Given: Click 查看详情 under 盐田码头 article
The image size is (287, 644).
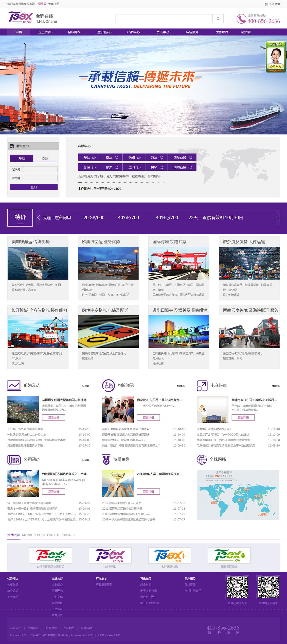Looking at the screenshot, I should [54, 418].
